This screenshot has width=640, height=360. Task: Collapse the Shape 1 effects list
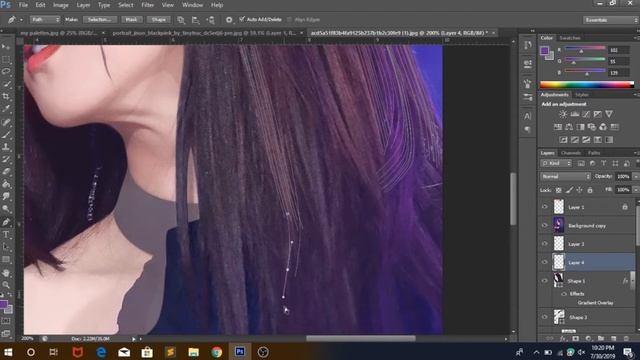(632, 280)
